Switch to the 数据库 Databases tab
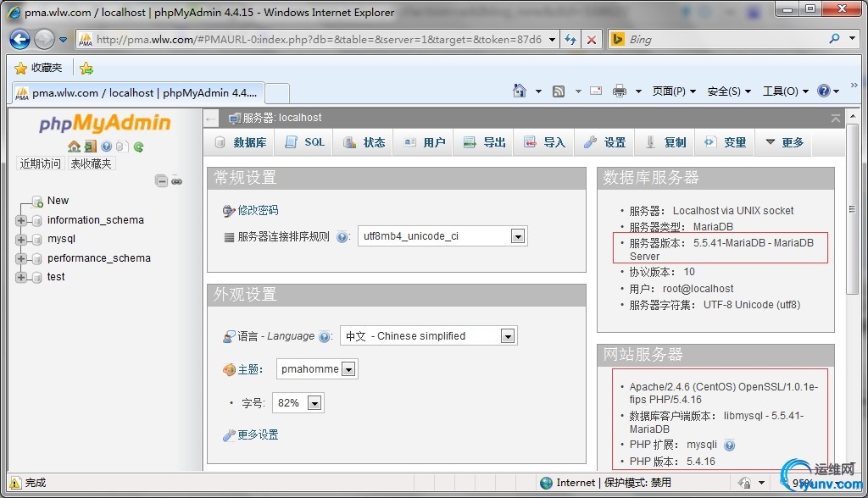 point(241,142)
